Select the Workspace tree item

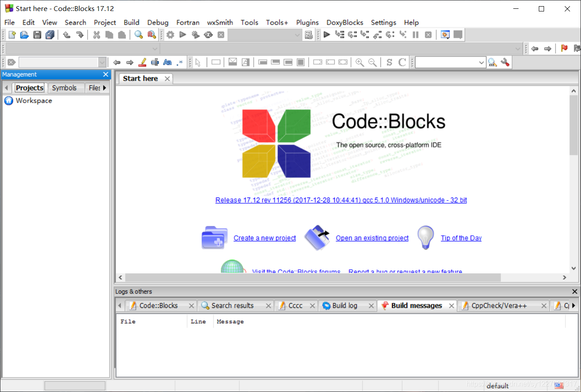(x=33, y=101)
